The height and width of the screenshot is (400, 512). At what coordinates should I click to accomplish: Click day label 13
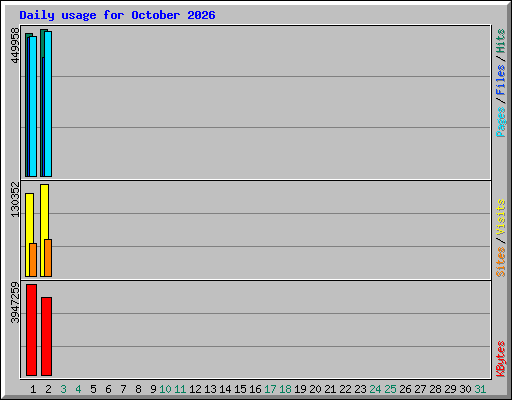(x=210, y=389)
